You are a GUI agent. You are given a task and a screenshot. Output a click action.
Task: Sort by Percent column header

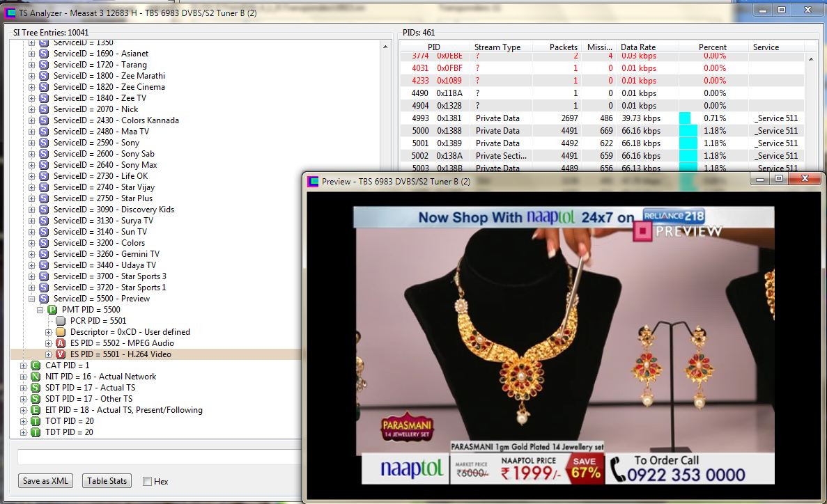(713, 47)
